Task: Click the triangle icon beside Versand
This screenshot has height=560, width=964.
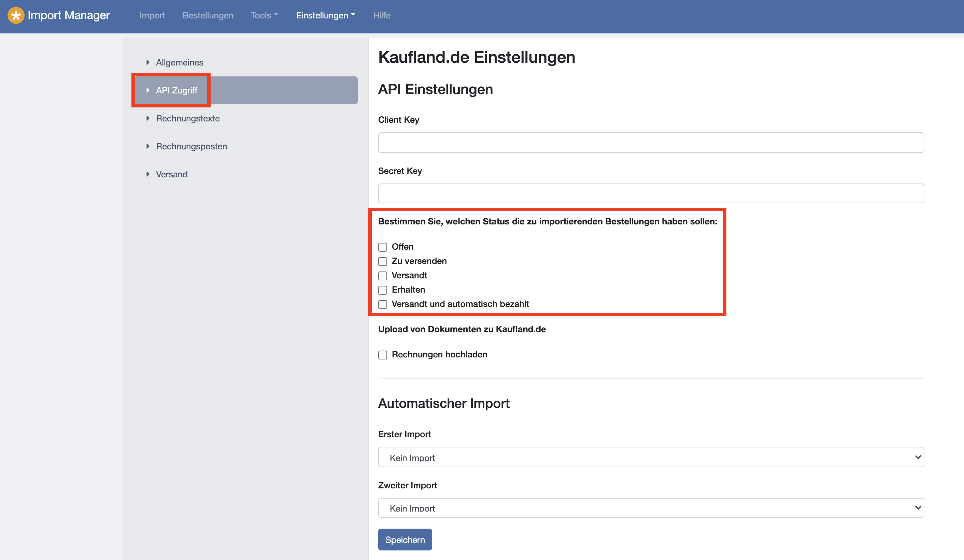Action: pyautogui.click(x=148, y=174)
